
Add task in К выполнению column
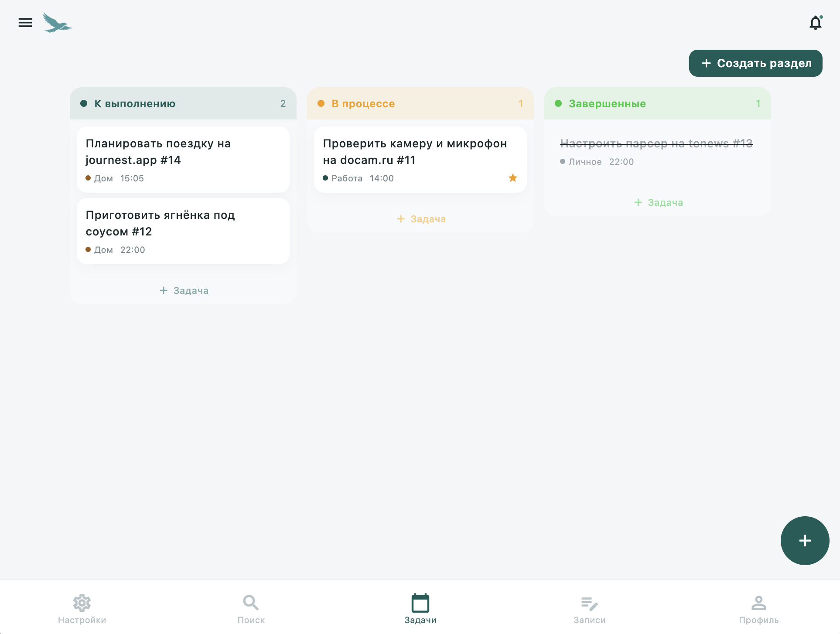pyautogui.click(x=184, y=290)
